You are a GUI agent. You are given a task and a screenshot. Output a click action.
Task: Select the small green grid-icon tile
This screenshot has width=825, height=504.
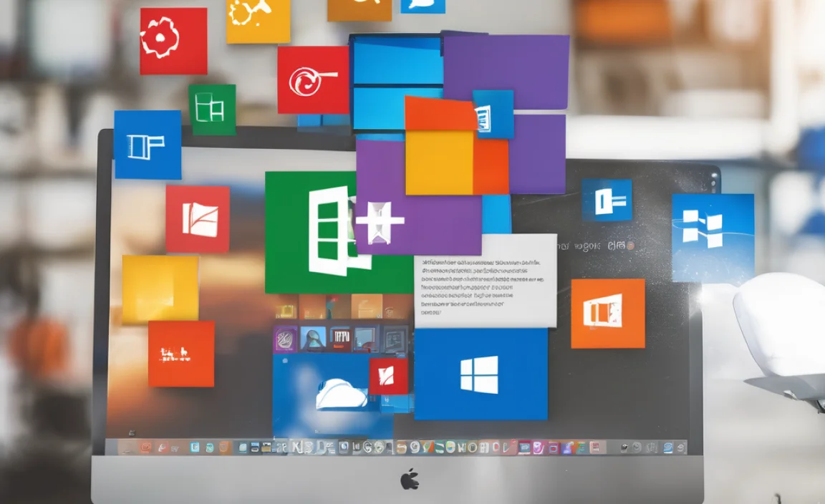(212, 110)
